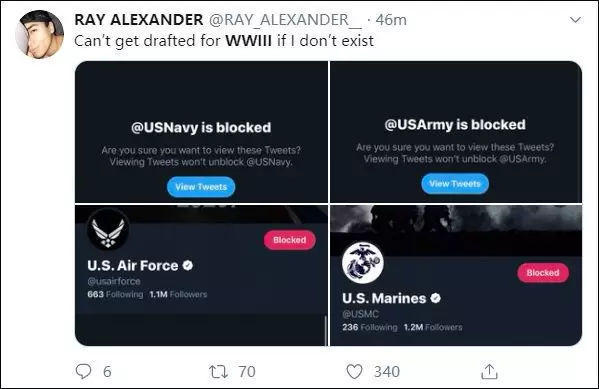Expand the tweet options chevron menu
Viewport: 599px width, 389px height.
[576, 19]
